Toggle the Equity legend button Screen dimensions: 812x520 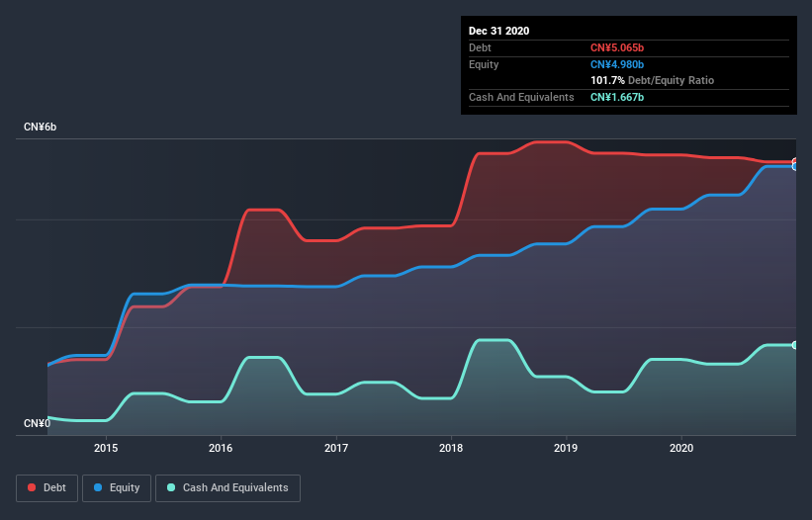tap(117, 488)
